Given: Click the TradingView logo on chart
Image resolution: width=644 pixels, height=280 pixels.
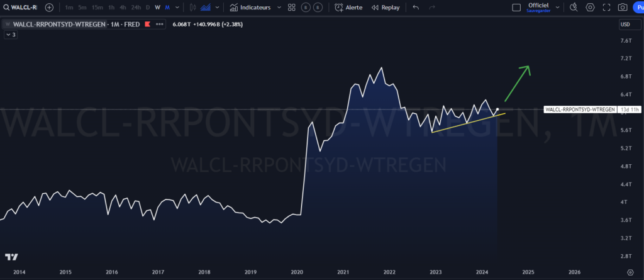Looking at the screenshot, I should pyautogui.click(x=11, y=257).
